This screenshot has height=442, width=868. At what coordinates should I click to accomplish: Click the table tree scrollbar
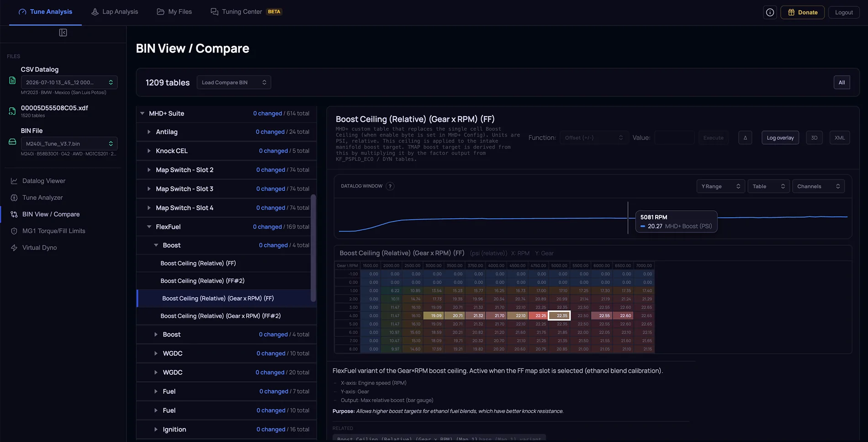point(313,248)
